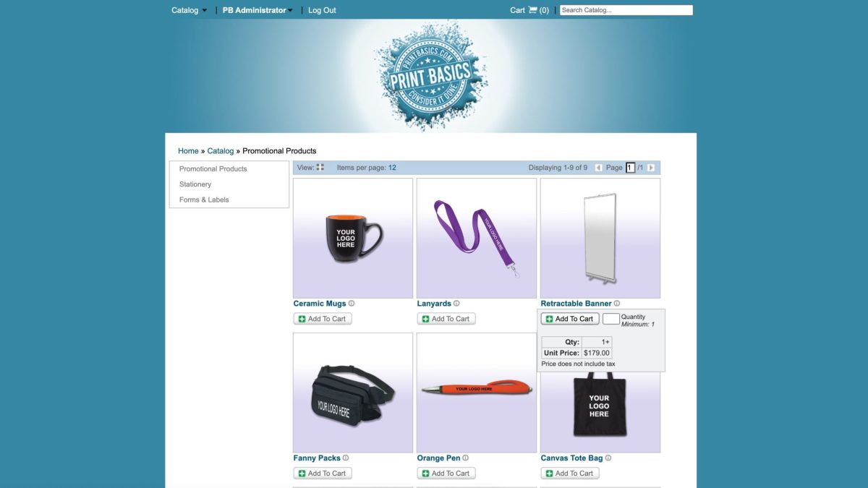Log out of the account

(x=322, y=10)
